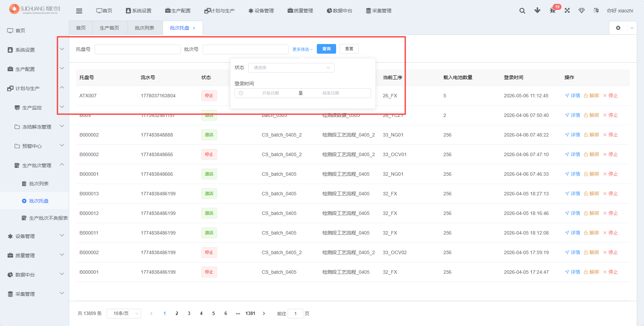Viewport: 644px width, 326px height.
Task: Open the notification icon with badge 19
Action: tap(553, 10)
